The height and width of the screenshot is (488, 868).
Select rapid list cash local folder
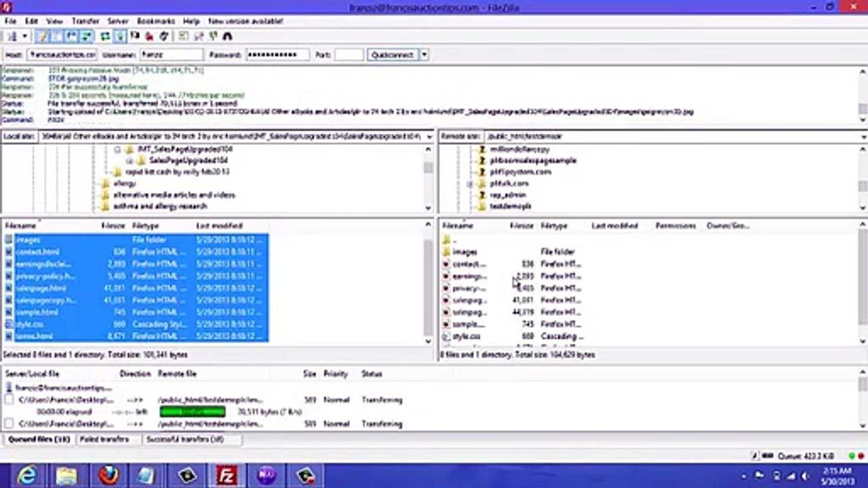pos(178,172)
